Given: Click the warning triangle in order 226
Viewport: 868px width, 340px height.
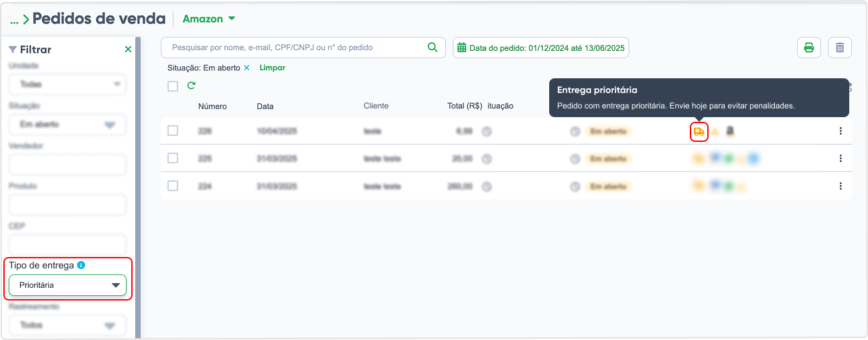Looking at the screenshot, I should 715,132.
